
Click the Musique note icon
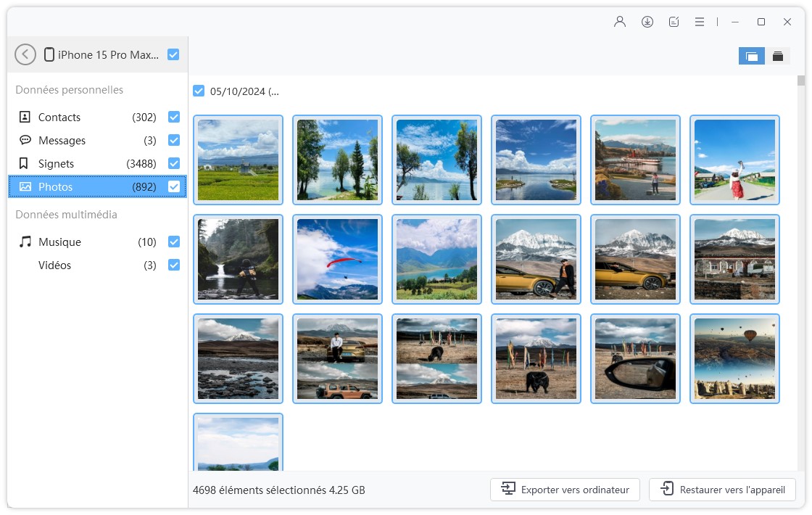(25, 242)
